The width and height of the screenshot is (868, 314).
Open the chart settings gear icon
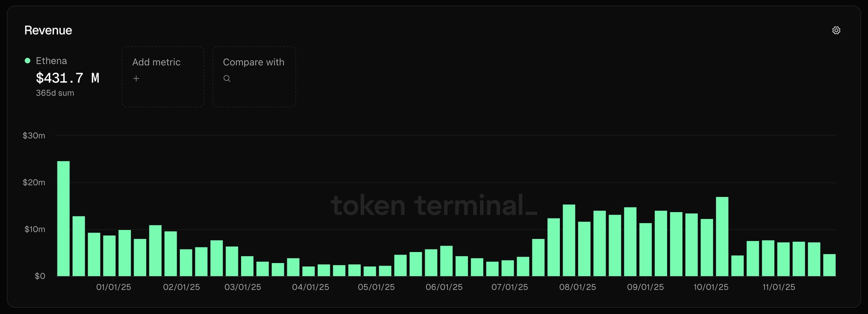[836, 31]
